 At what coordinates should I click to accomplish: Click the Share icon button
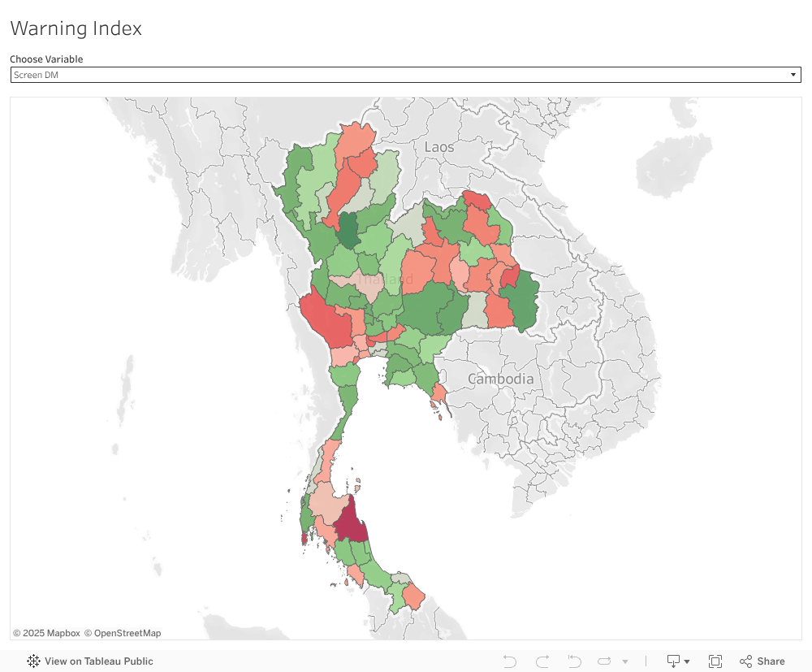762,661
